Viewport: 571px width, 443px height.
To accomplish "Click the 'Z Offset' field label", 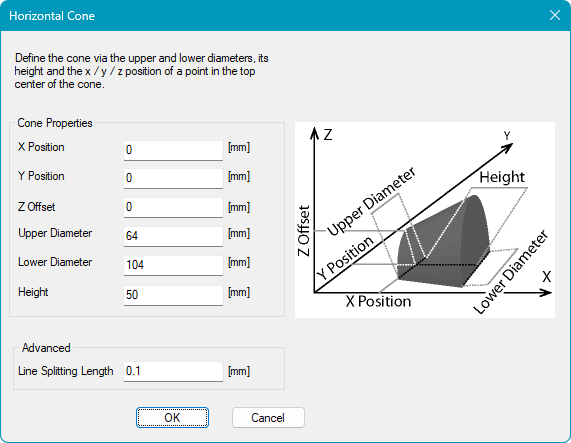I will pyautogui.click(x=36, y=207).
